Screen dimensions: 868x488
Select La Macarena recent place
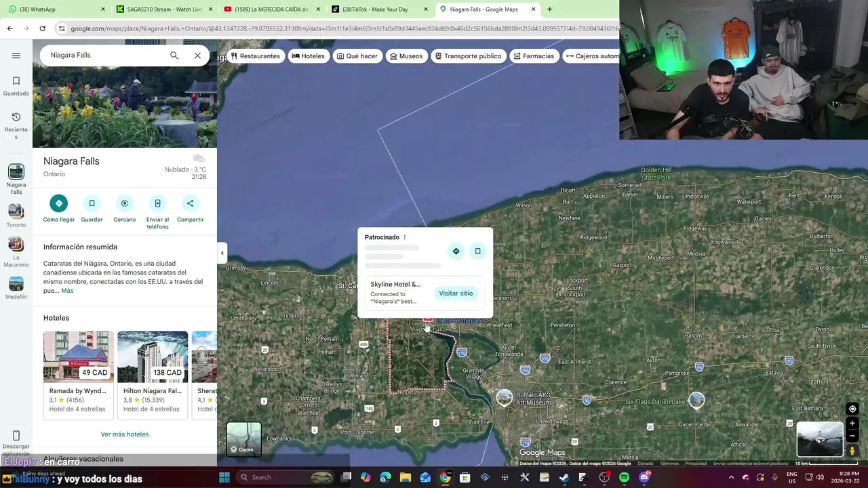point(16,252)
